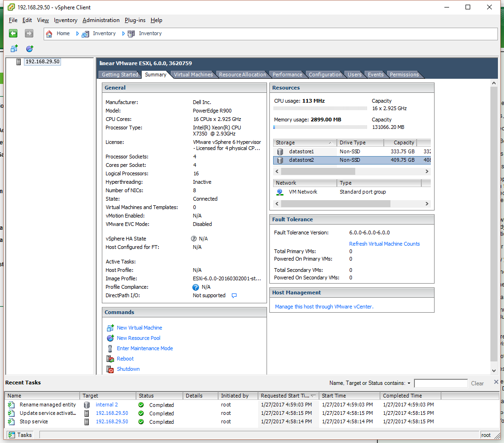Viewport: 504px width, 443px height.
Task: Sort storage list by Storage column
Action: 305,143
